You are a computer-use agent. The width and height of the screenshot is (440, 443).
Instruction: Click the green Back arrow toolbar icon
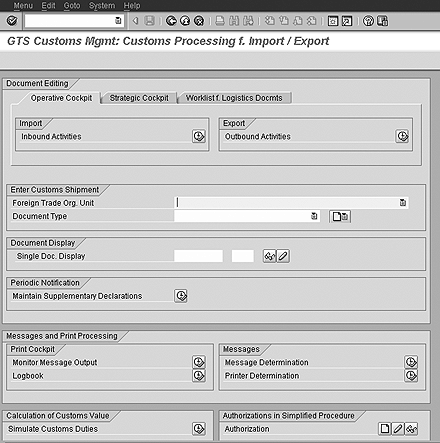(171, 21)
